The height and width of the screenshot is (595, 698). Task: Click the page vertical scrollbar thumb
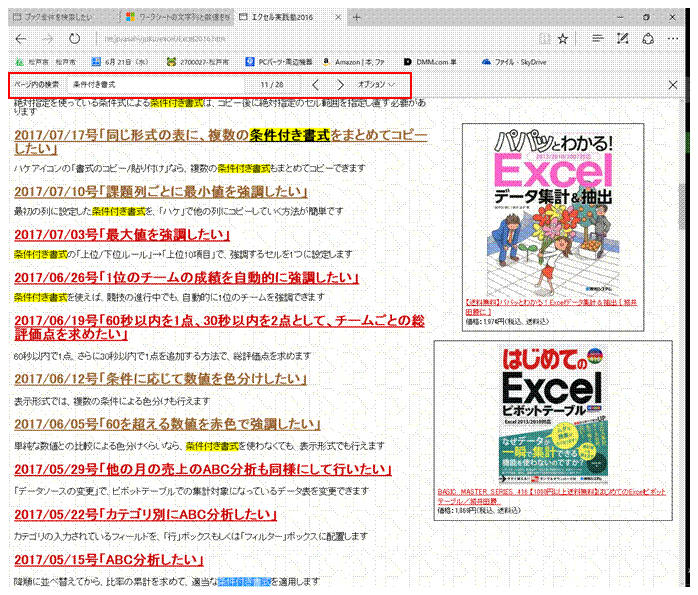[682, 207]
